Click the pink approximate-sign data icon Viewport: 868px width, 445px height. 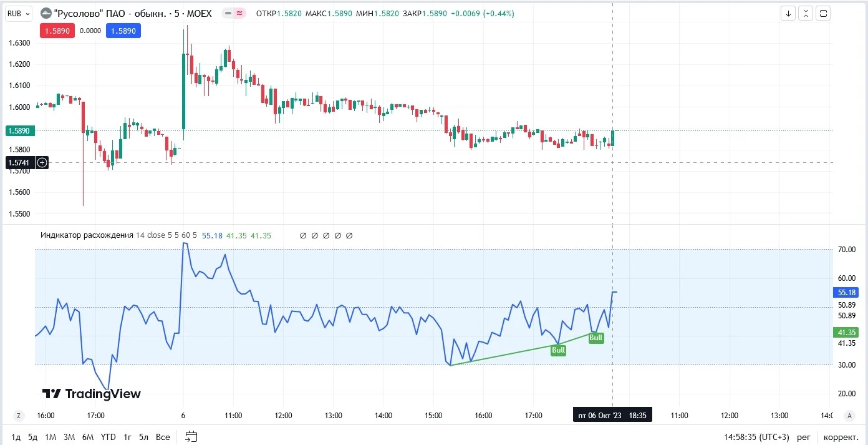click(239, 13)
